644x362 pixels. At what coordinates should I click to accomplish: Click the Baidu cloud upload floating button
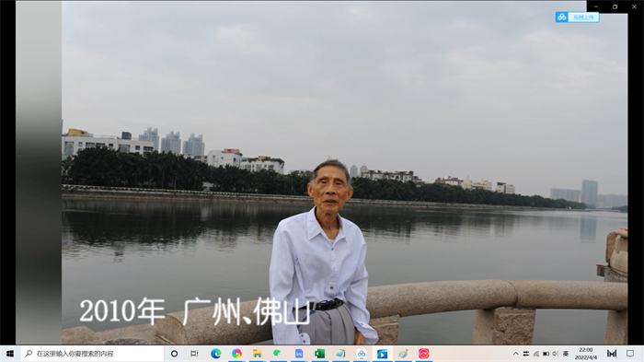(577, 17)
